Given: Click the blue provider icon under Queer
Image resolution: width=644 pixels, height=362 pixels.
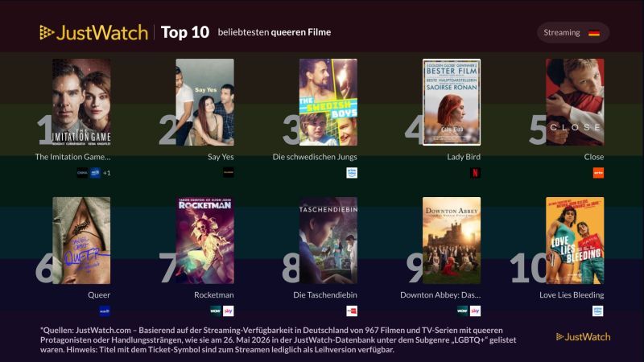Looking at the screenshot, I should (x=105, y=311).
